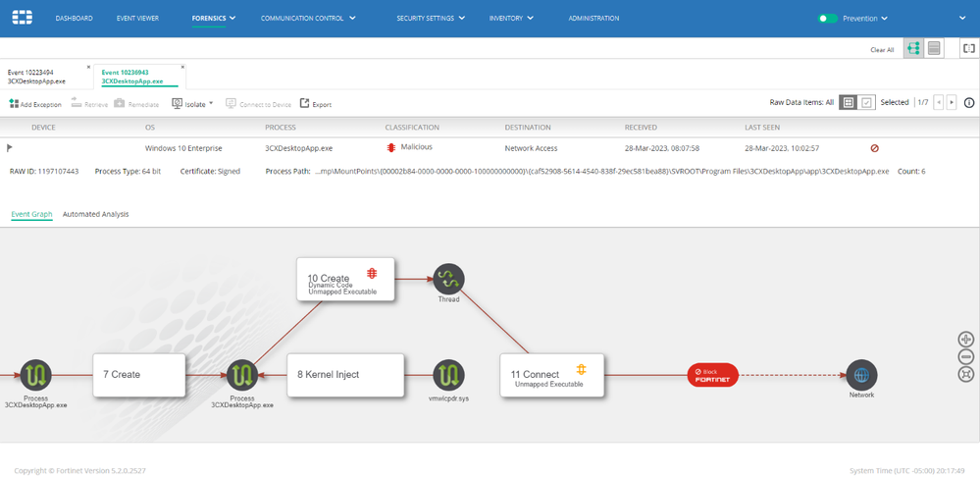Click RAW ID 1197107443 text
The height and width of the screenshot is (478, 980).
[x=44, y=171]
